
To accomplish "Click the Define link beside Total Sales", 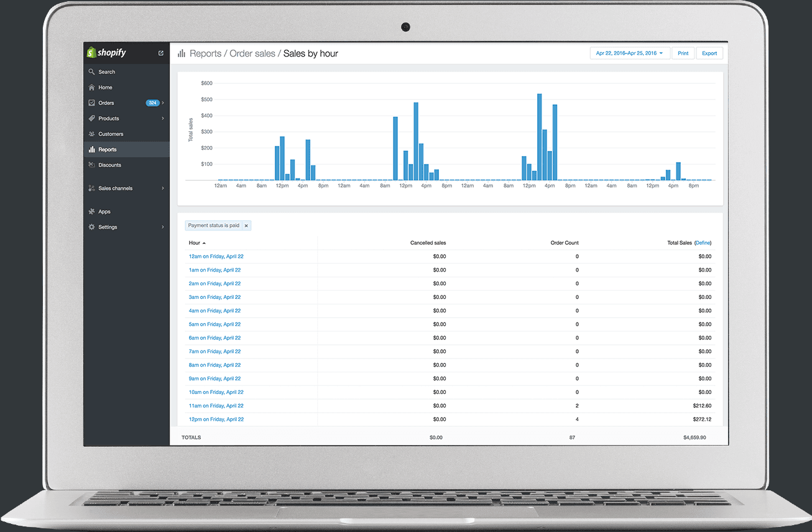I will point(703,243).
